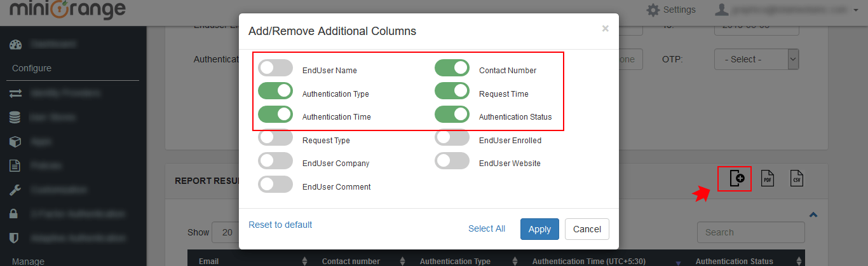Turn off Authentication Type column switch
Viewport: 868px width, 266px height.
click(275, 92)
